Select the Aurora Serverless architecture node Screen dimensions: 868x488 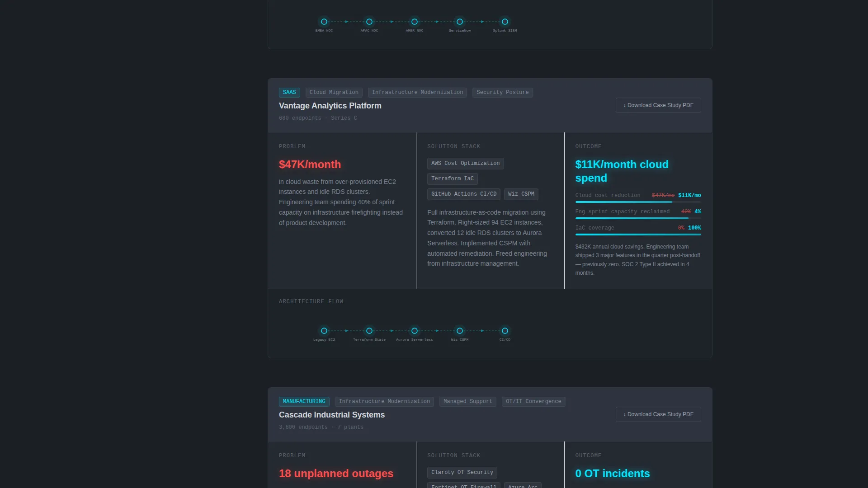coord(415,331)
